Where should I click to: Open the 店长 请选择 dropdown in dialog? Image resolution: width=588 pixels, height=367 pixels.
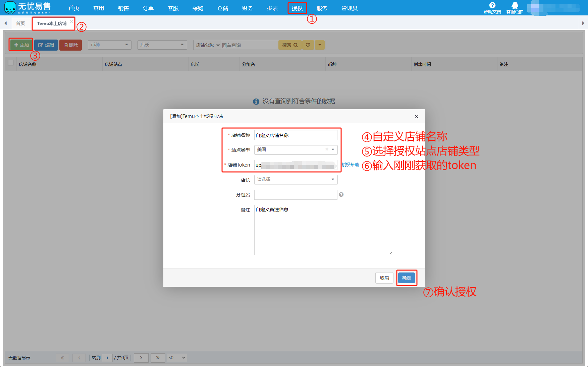pos(296,180)
